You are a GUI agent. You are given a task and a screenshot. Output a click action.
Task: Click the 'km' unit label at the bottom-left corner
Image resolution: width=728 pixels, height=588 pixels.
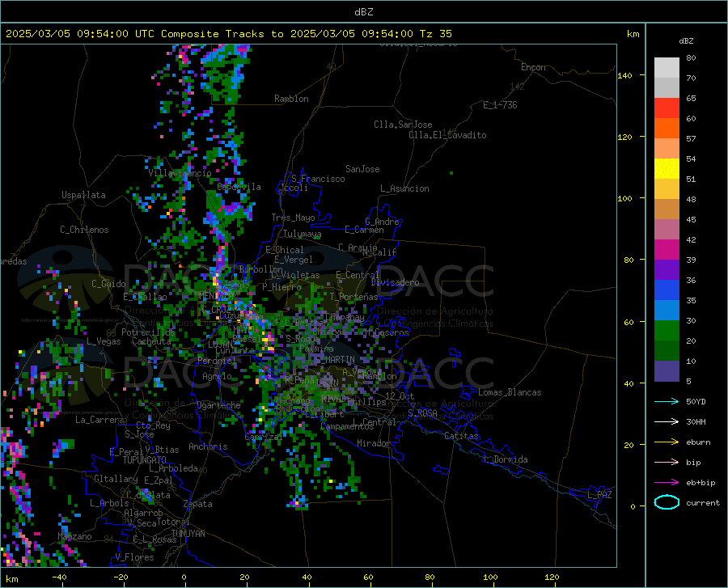point(11,579)
